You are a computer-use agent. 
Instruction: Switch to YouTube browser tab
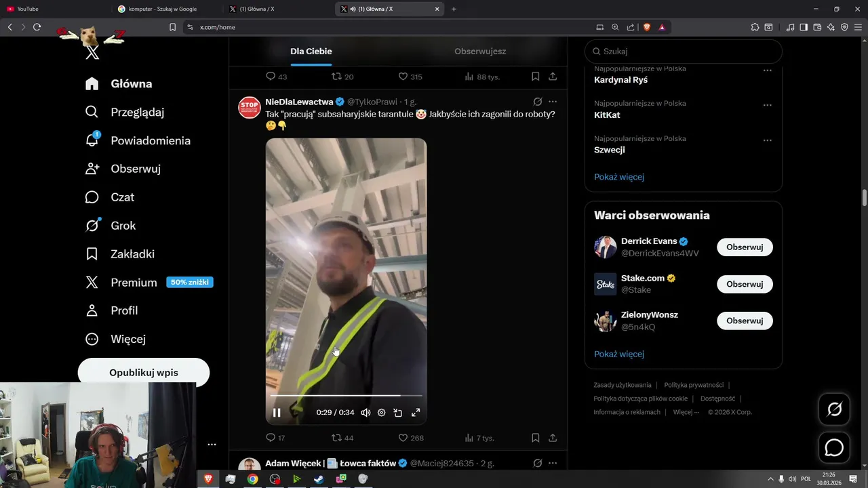point(54,9)
